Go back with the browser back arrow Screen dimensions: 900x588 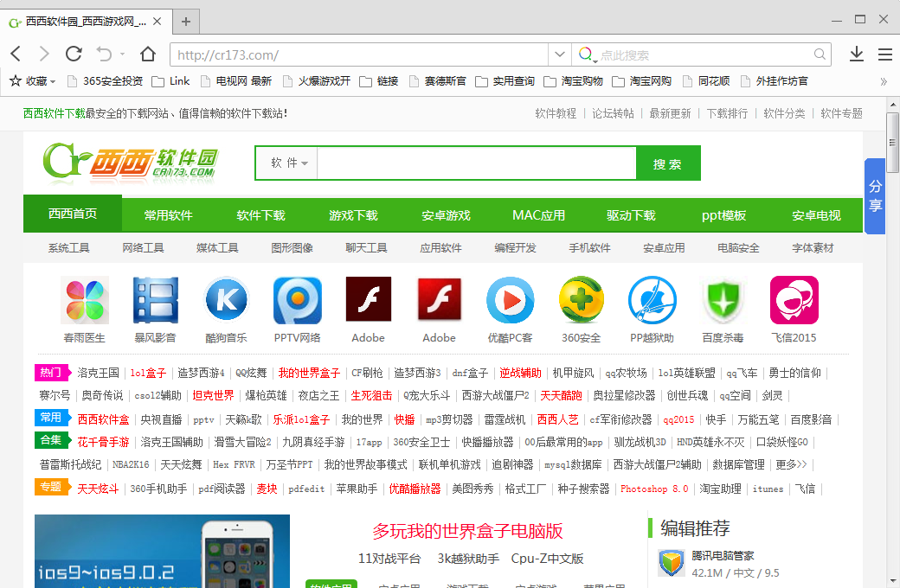coord(16,54)
